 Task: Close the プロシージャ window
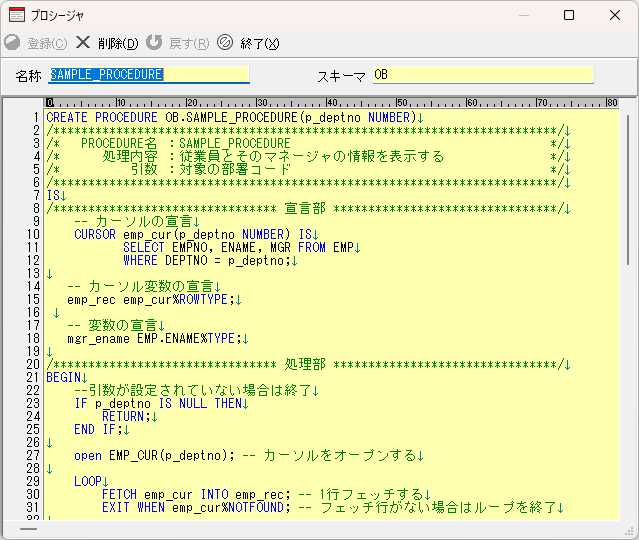(x=615, y=15)
